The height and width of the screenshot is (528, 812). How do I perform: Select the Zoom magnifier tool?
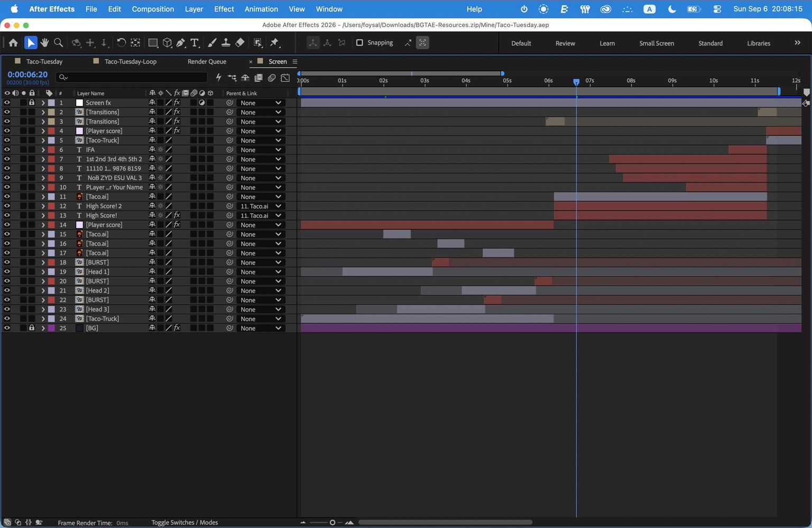(59, 43)
